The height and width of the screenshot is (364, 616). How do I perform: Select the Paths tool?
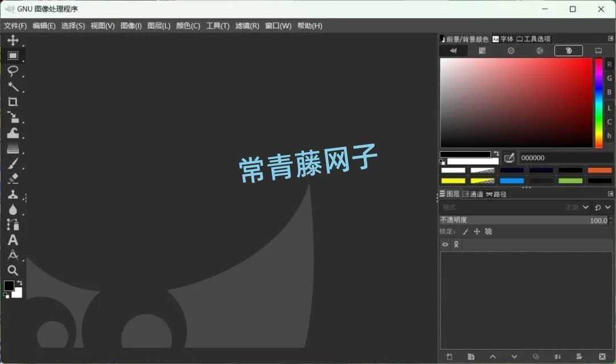click(x=13, y=224)
